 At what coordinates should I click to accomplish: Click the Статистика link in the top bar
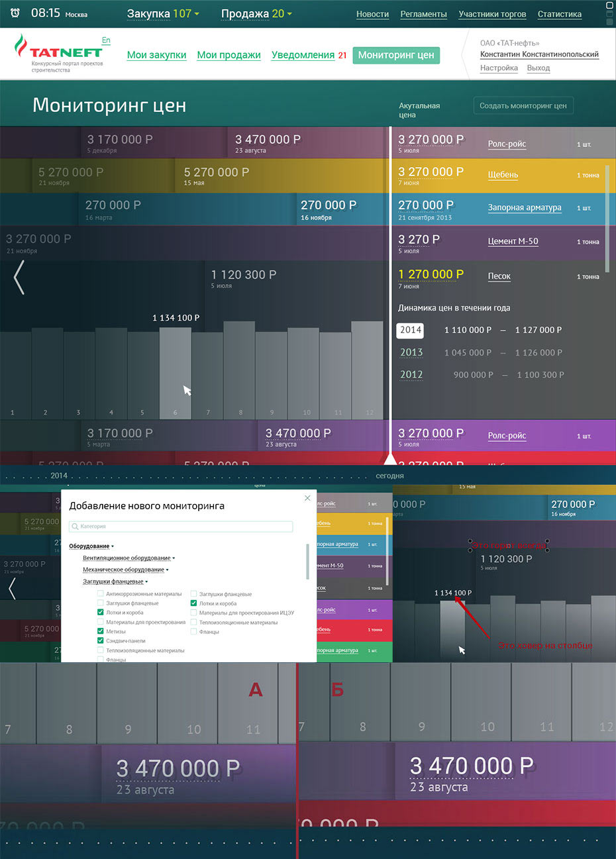pos(559,14)
